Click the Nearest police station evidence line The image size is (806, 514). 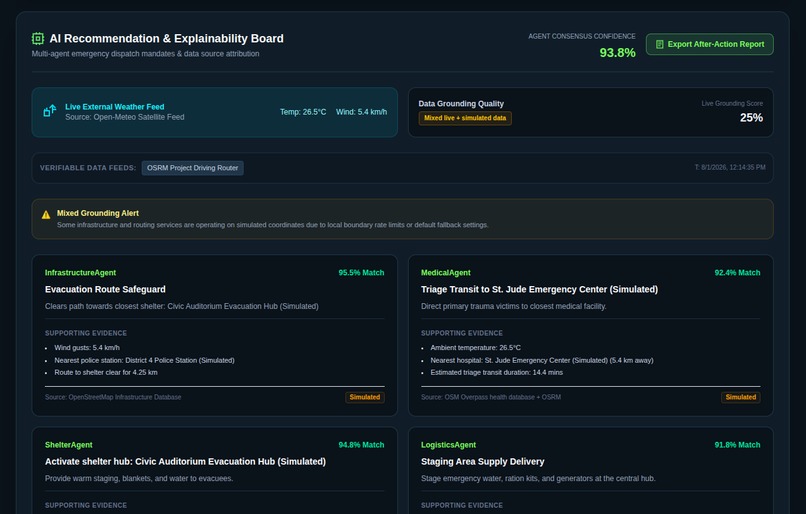point(144,360)
